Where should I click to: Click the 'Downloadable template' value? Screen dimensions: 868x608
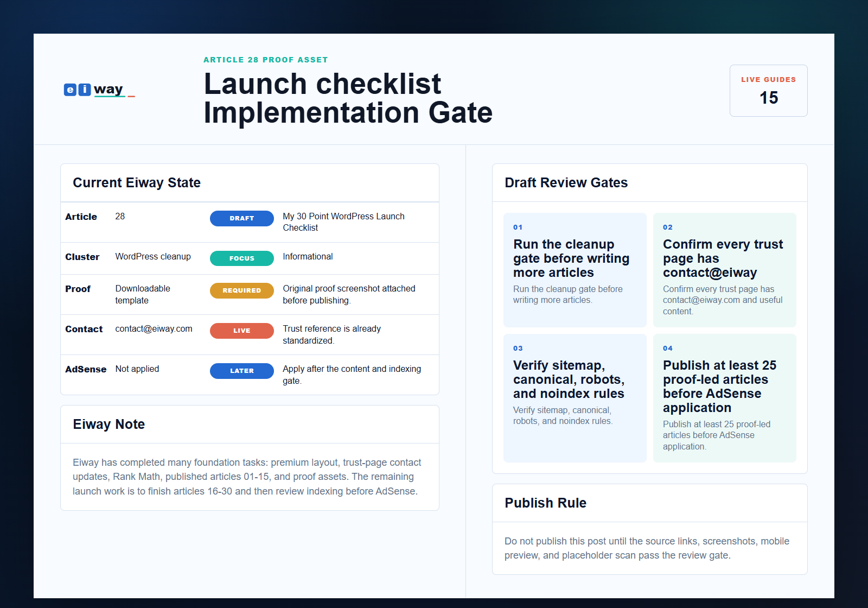143,294
